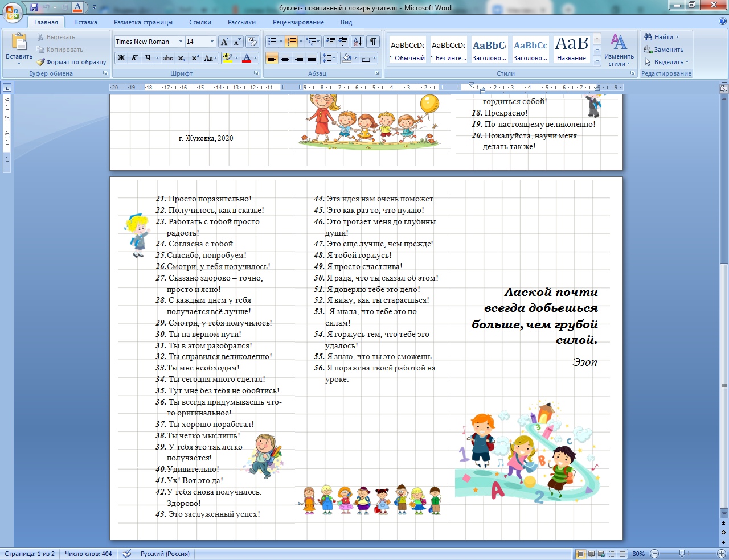
Task: Open the Times New Roman font name dropdown
Action: coord(181,42)
